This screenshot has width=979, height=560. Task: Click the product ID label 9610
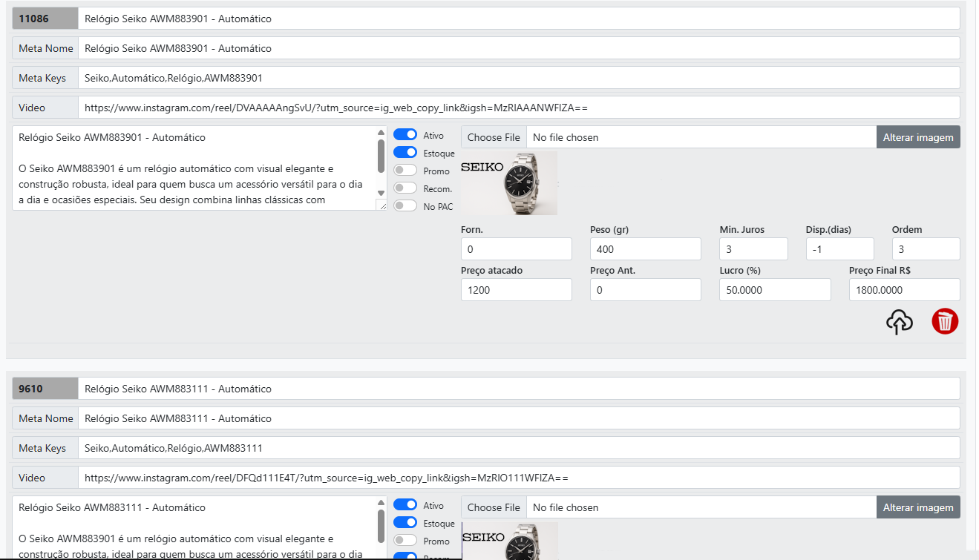(45, 389)
